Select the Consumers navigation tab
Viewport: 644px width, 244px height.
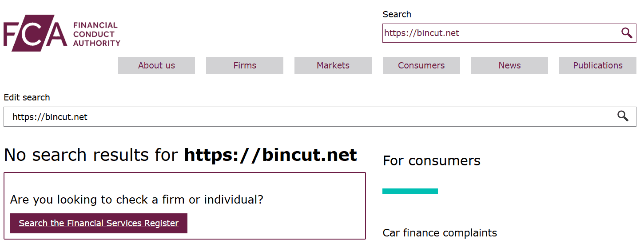(x=421, y=65)
